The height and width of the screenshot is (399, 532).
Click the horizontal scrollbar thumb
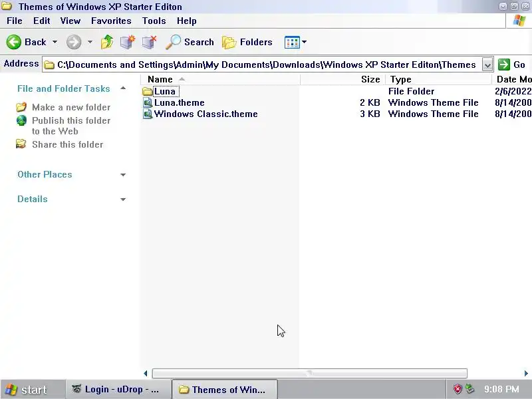[309, 373]
